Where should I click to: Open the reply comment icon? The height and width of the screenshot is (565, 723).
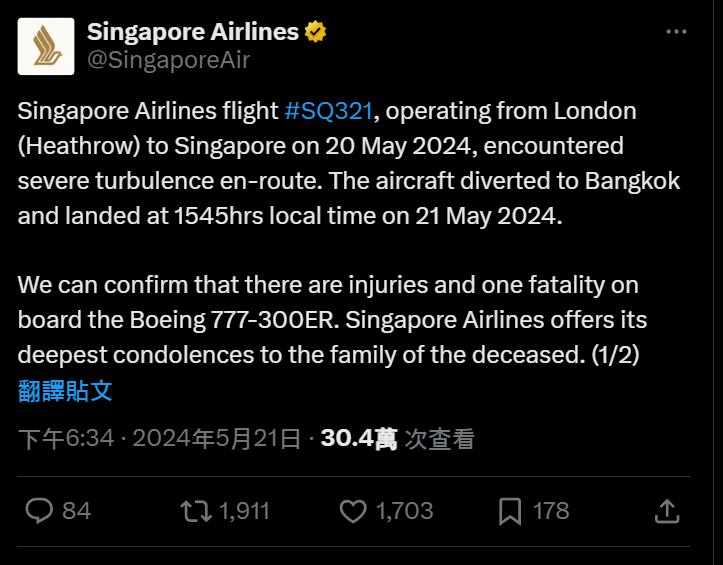(39, 511)
